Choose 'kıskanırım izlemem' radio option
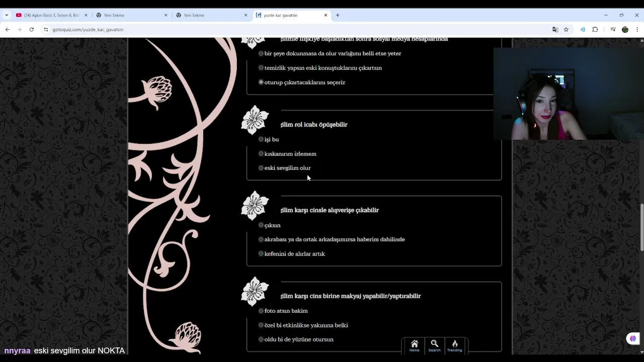The image size is (644, 362). pyautogui.click(x=261, y=154)
